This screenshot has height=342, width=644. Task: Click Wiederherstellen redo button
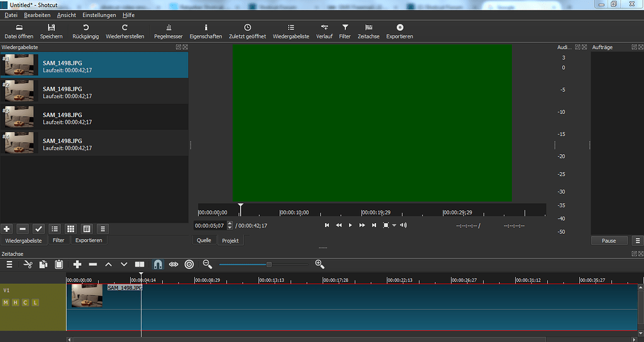(x=125, y=31)
